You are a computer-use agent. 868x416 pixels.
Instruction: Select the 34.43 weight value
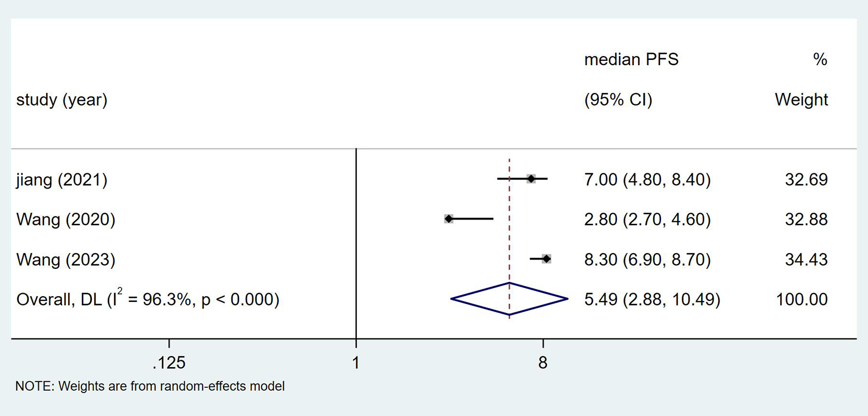click(x=806, y=259)
